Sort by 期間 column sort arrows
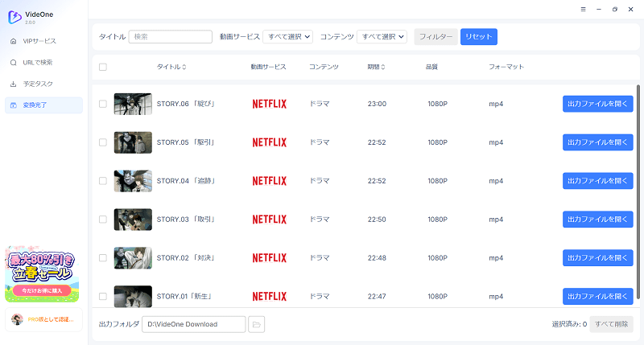 383,67
